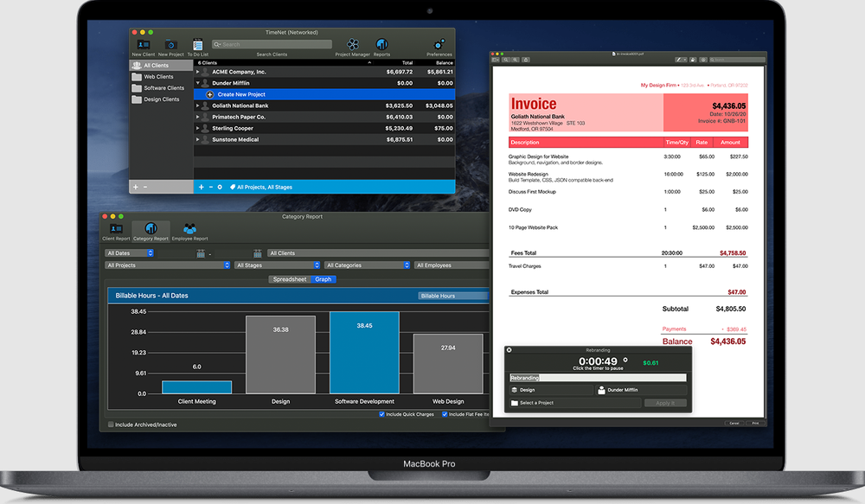Select the All Clients group icon
This screenshot has width=865, height=504.
click(x=137, y=65)
